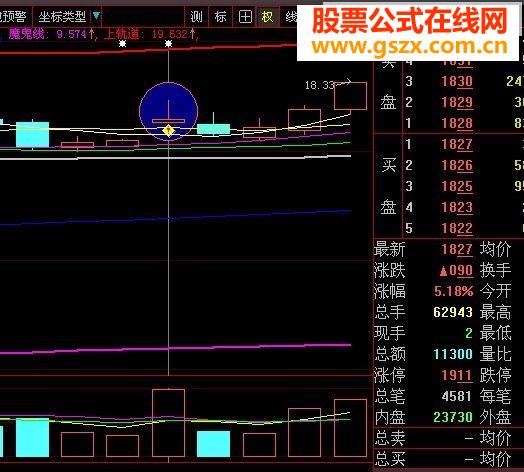This screenshot has width=524, height=472.
Task: Select the cyan volume bar right of crosshair
Action: 213,444
